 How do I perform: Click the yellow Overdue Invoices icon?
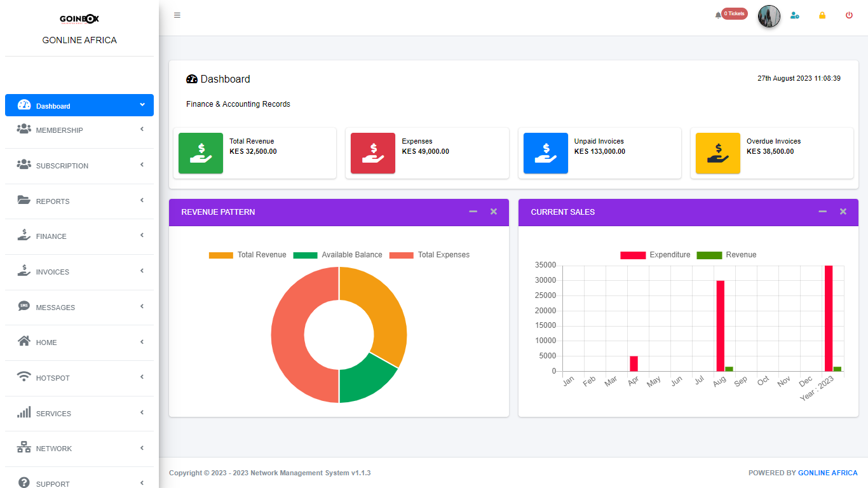pos(718,153)
